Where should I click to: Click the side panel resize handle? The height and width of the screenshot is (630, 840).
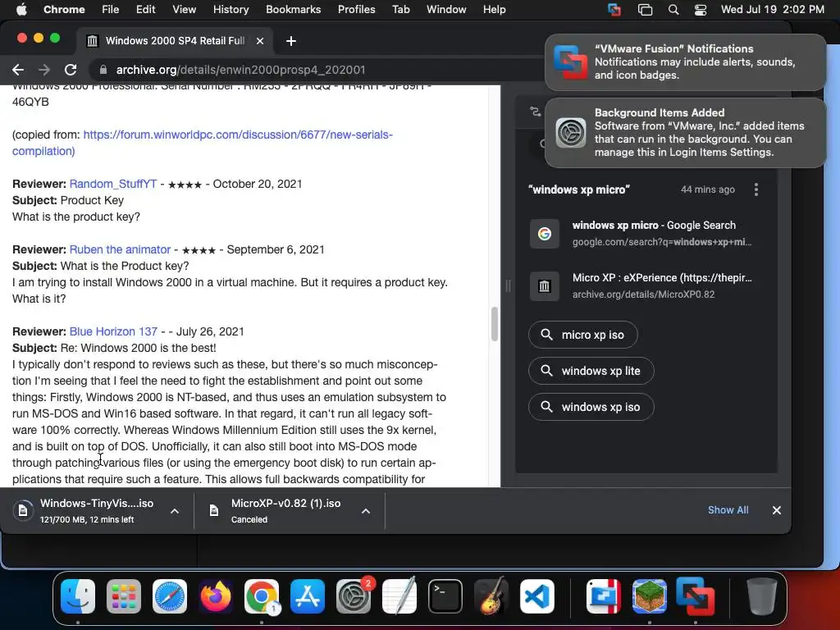(x=508, y=285)
